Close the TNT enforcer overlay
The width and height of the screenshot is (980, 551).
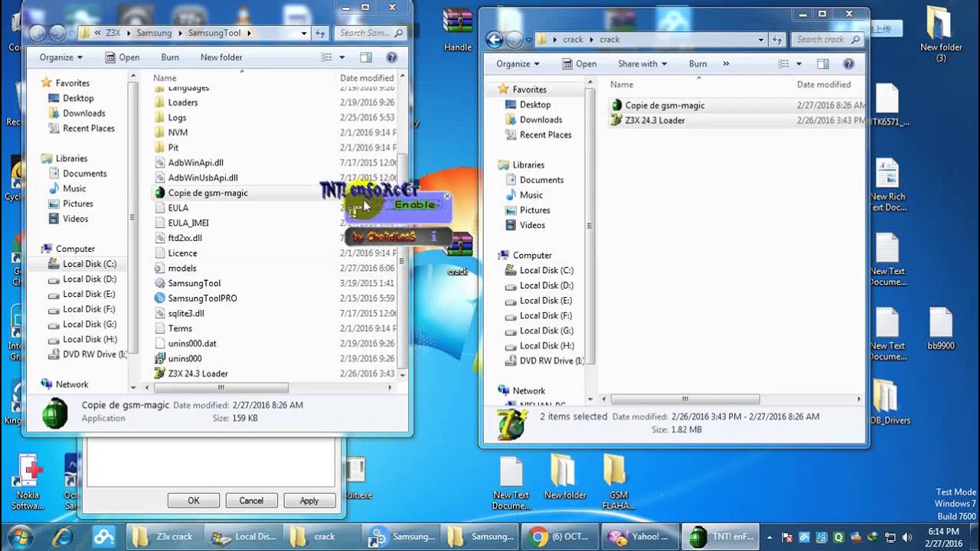point(447,197)
